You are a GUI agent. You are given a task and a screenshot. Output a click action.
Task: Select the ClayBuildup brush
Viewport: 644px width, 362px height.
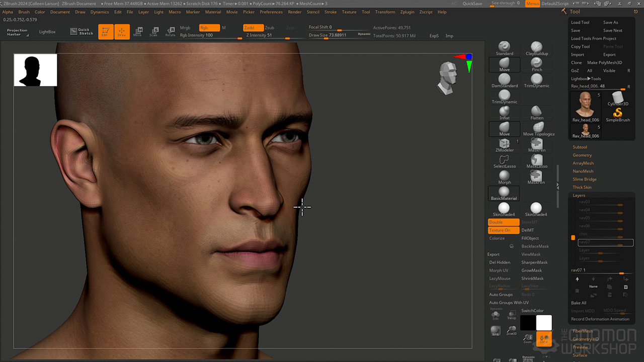click(536, 48)
